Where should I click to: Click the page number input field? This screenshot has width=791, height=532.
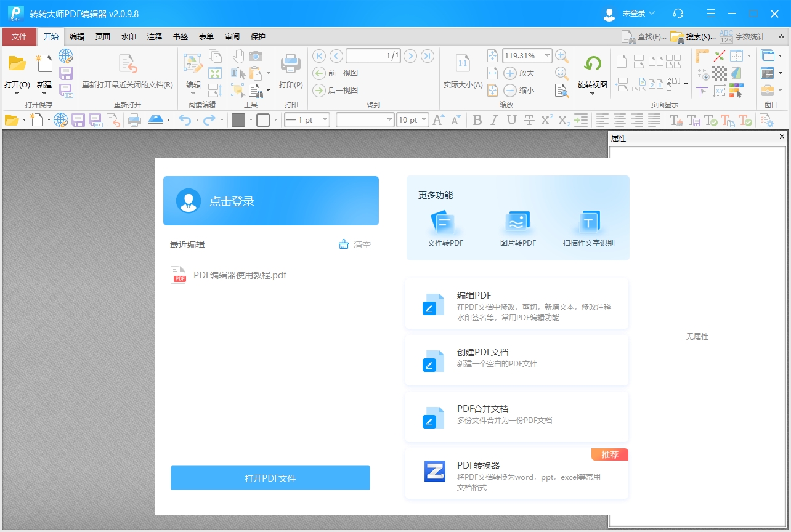click(373, 56)
